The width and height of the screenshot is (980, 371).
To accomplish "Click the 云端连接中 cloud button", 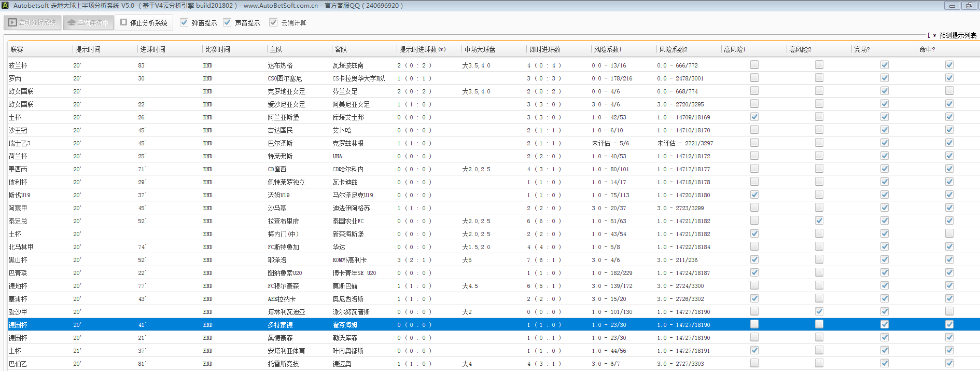I will 88,23.
